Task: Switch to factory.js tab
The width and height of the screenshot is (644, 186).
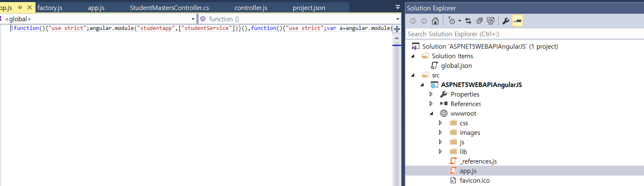Action: (50, 7)
